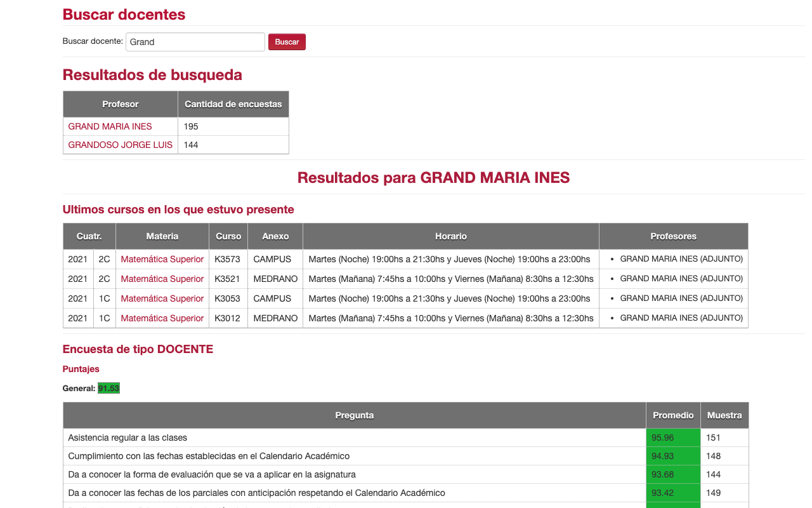Viewport: 812px width, 508px height.
Task: Open Matemática Superior link for course K3521
Action: point(162,279)
